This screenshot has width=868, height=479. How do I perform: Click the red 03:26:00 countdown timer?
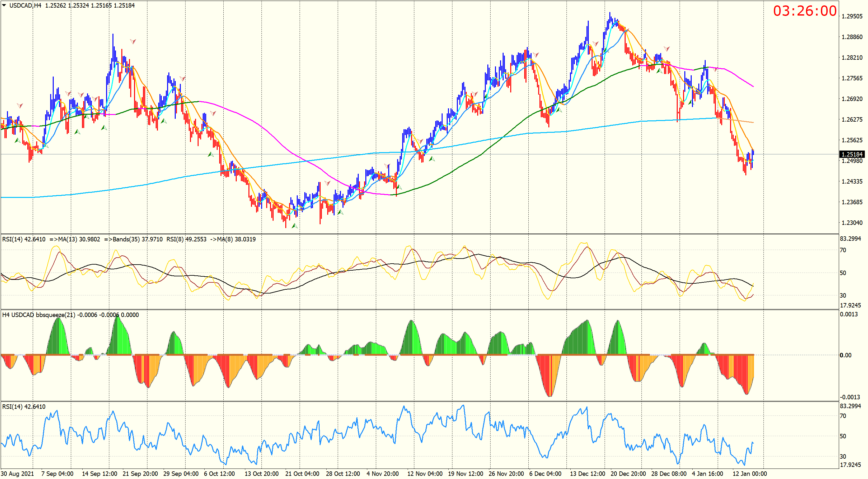pyautogui.click(x=805, y=11)
